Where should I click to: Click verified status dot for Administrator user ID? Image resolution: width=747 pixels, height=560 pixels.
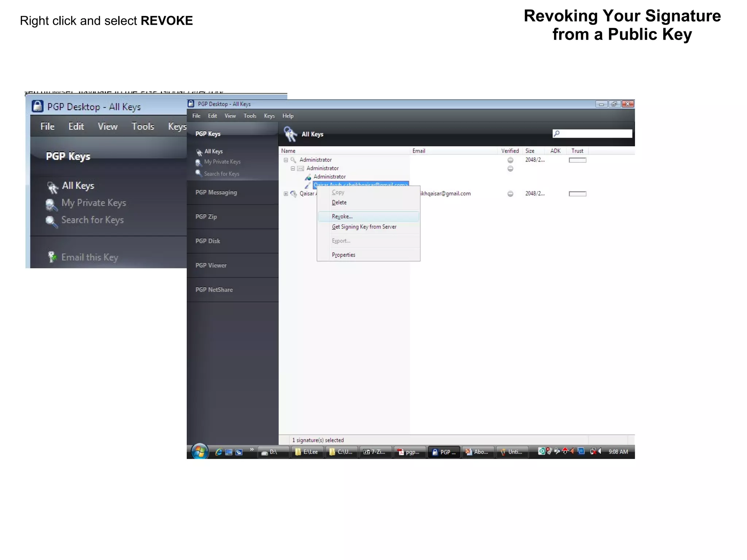(510, 168)
